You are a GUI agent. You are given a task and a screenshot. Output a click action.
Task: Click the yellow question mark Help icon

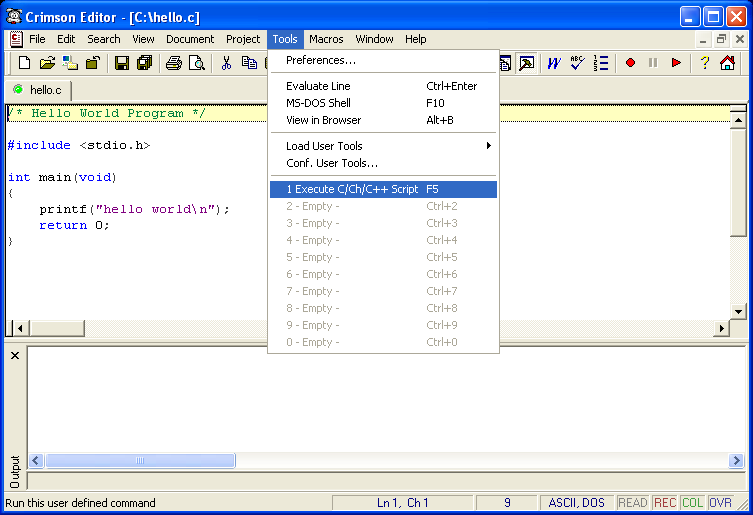tap(704, 63)
